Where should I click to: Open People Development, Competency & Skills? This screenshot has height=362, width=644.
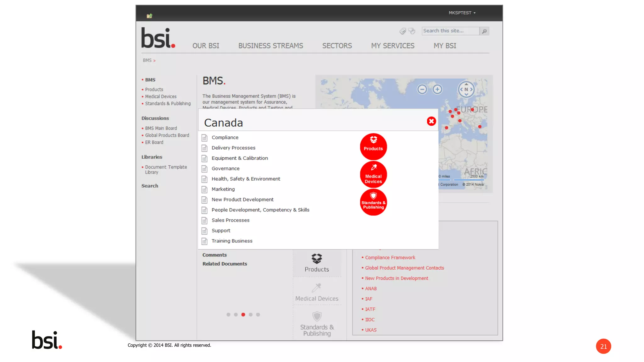pos(260,210)
